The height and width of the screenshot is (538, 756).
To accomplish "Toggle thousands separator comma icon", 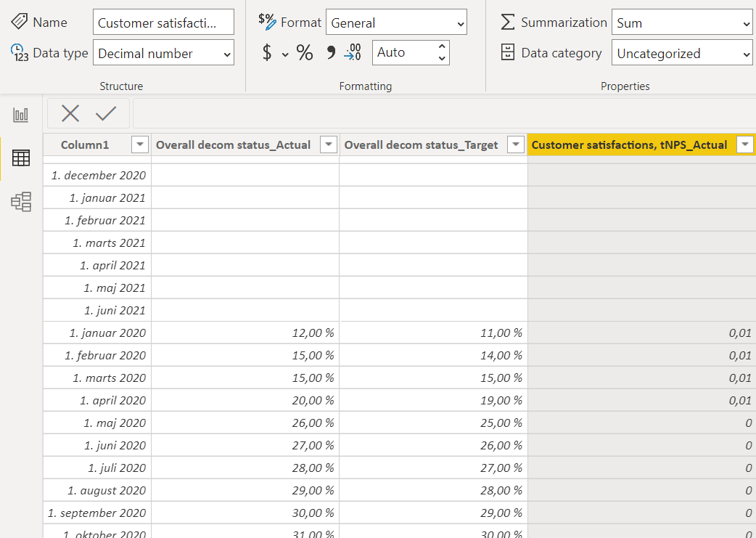I will 331,52.
